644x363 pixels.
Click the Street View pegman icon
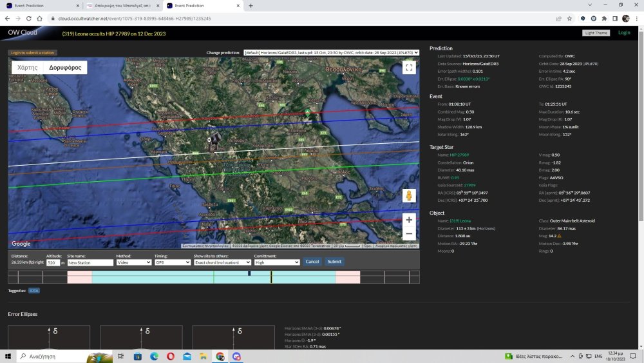tap(408, 195)
